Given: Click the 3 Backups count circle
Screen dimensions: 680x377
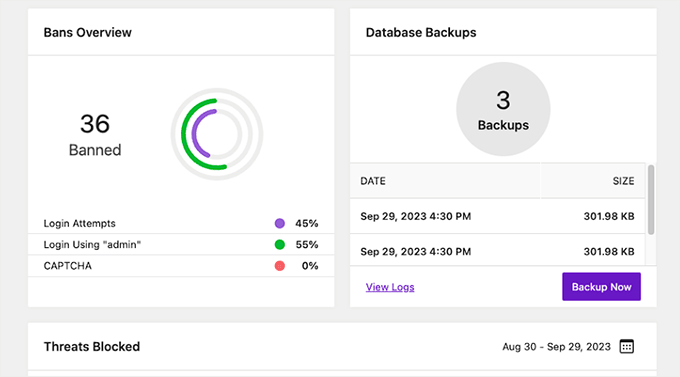Looking at the screenshot, I should click(x=503, y=109).
